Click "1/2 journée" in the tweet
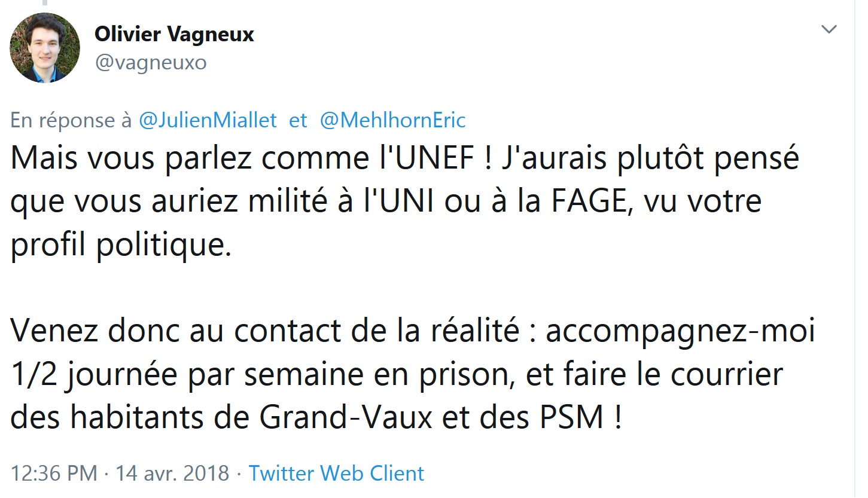 tap(95, 375)
